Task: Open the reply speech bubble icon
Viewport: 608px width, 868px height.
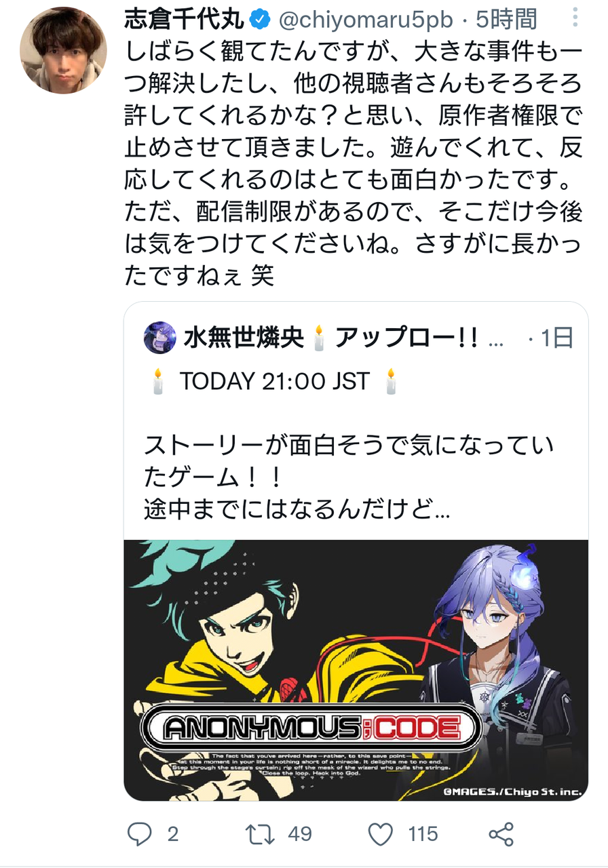Action: (x=140, y=833)
